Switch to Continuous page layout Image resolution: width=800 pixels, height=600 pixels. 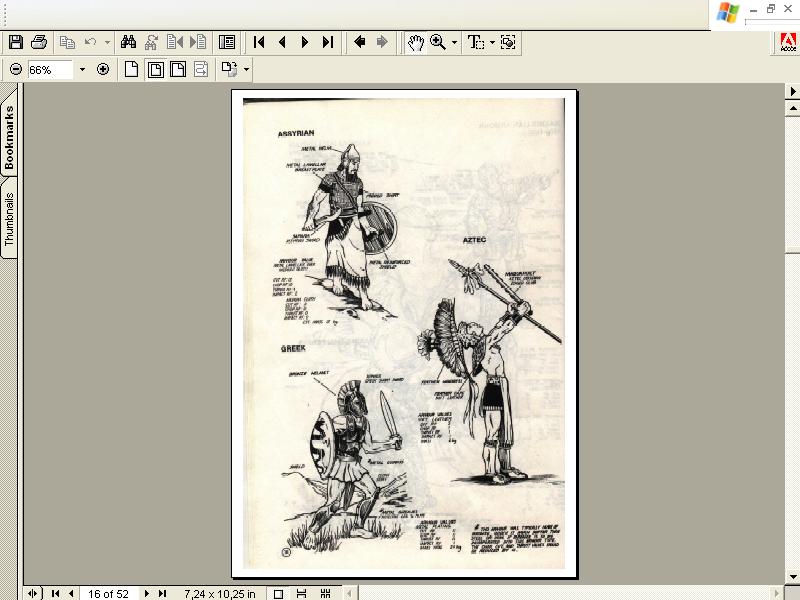[302, 594]
